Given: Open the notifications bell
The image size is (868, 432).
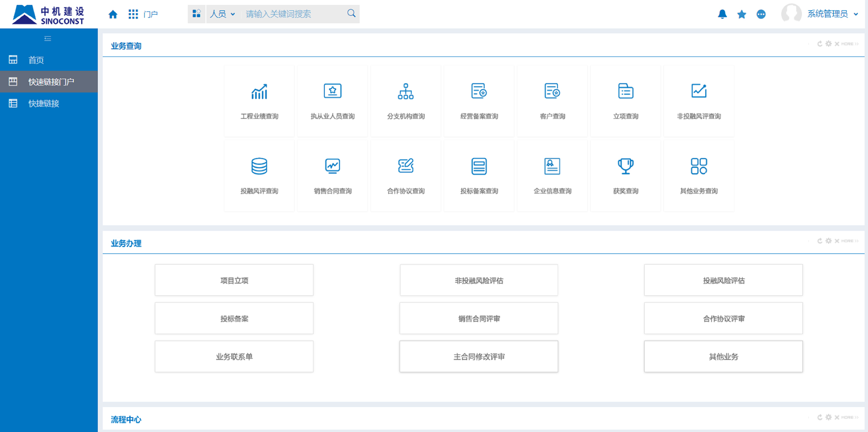Looking at the screenshot, I should coord(722,14).
